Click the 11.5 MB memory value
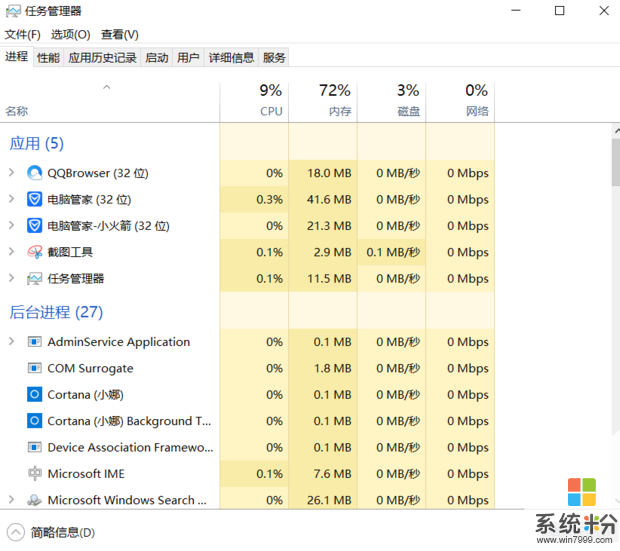The width and height of the screenshot is (620, 551). [329, 278]
